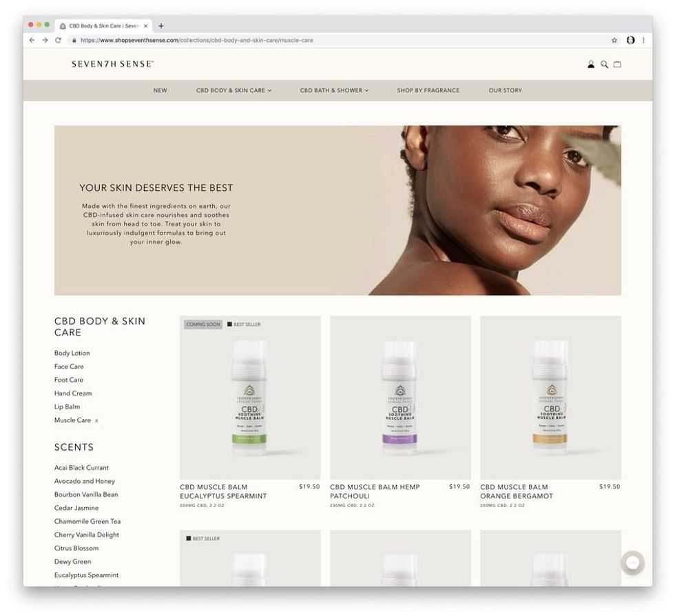Open the New menu item
The image size is (675, 616).
(160, 90)
